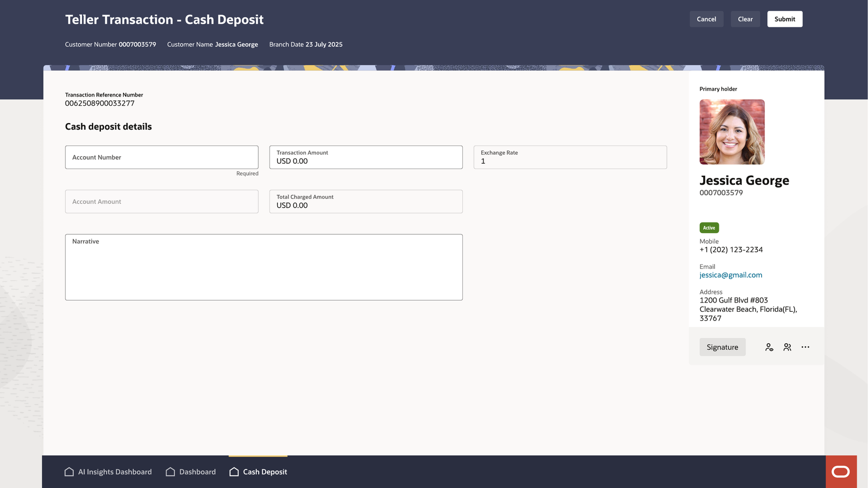Click the Jessica George name in side panel
The image size is (868, 488).
click(x=744, y=181)
